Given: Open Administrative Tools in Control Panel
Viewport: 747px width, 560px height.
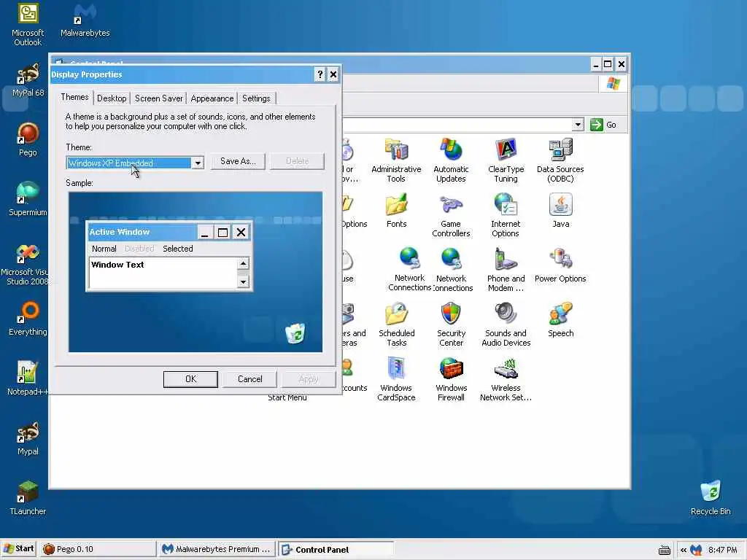Looking at the screenshot, I should tap(396, 160).
